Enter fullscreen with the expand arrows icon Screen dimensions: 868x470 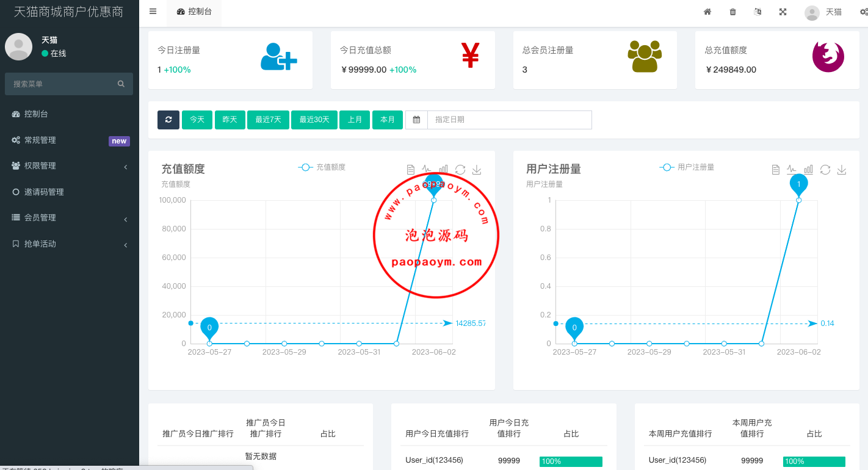[783, 12]
